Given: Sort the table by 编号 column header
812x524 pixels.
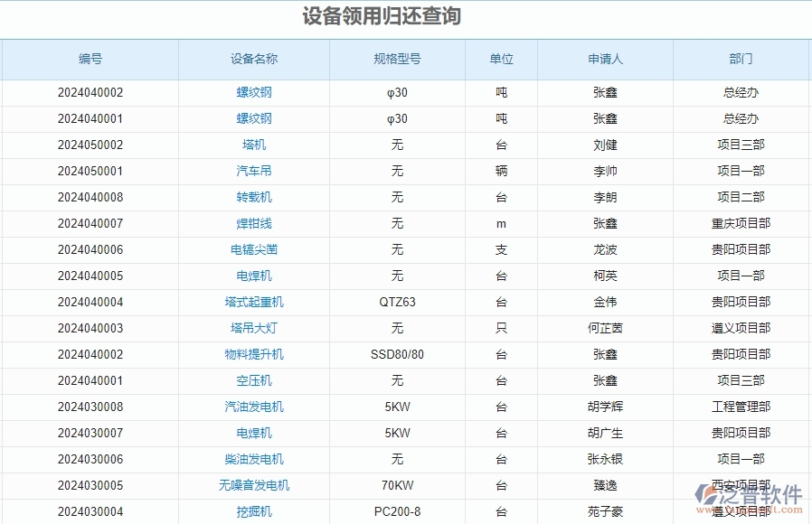Looking at the screenshot, I should click(89, 59).
